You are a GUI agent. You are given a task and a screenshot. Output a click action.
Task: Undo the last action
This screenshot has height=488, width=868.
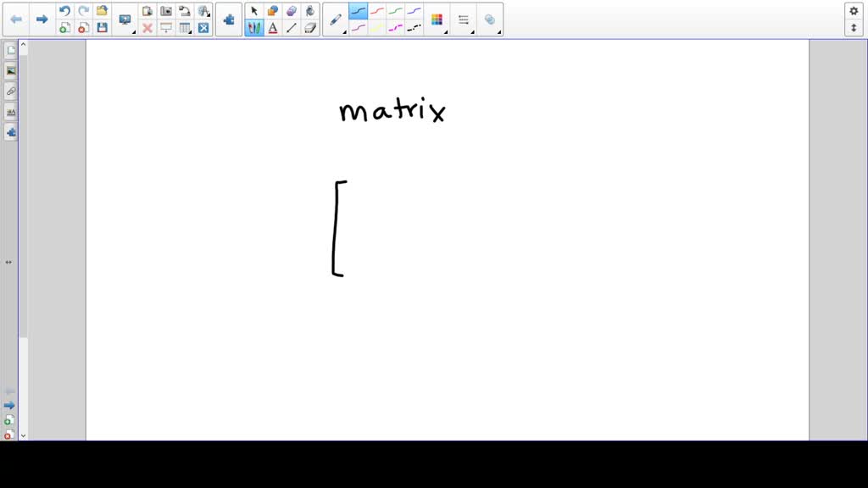[x=64, y=10]
